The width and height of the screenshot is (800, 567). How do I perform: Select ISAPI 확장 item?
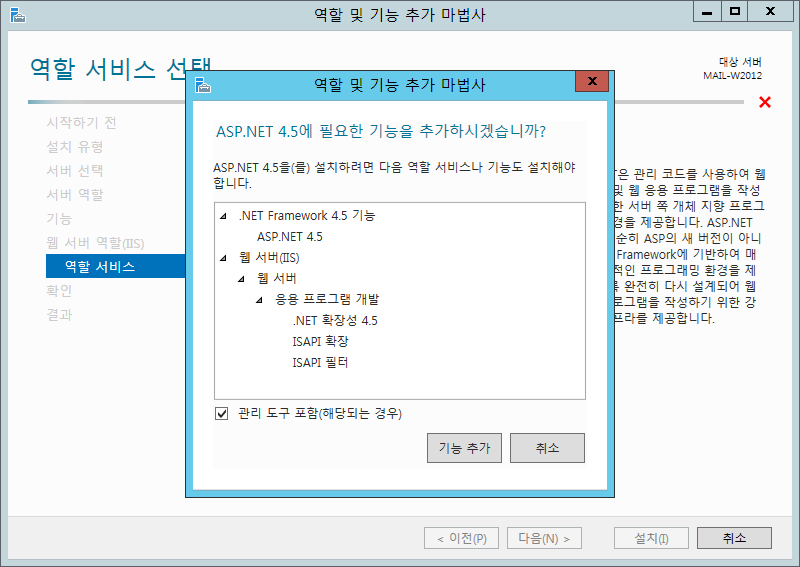pos(320,341)
